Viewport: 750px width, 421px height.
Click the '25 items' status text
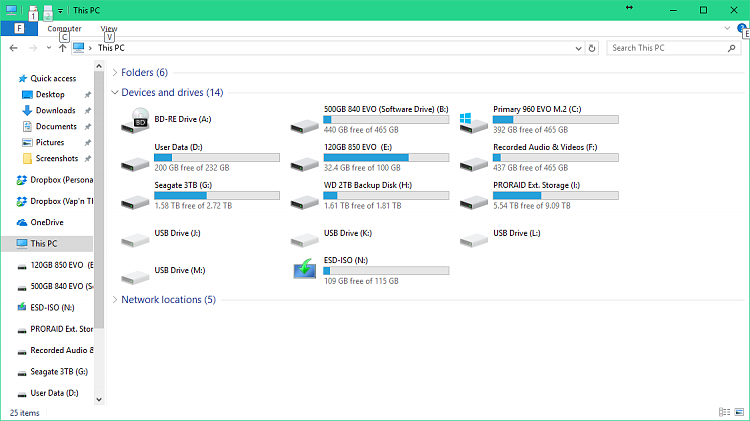point(25,412)
